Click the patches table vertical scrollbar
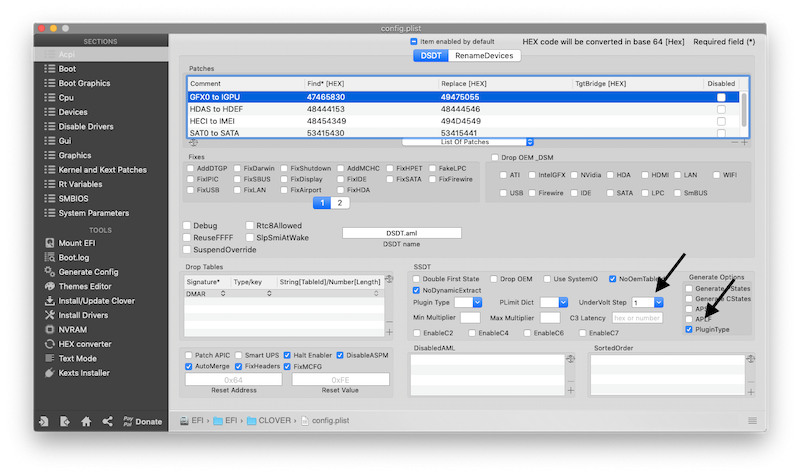The height and width of the screenshot is (476, 800). [744, 109]
